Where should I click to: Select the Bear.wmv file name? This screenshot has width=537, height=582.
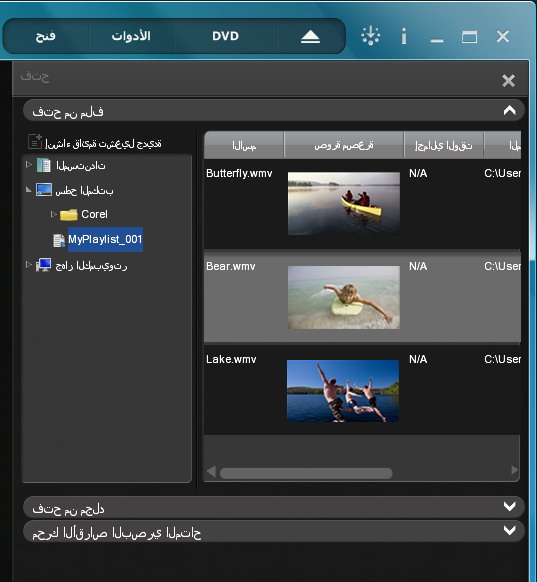230,266
